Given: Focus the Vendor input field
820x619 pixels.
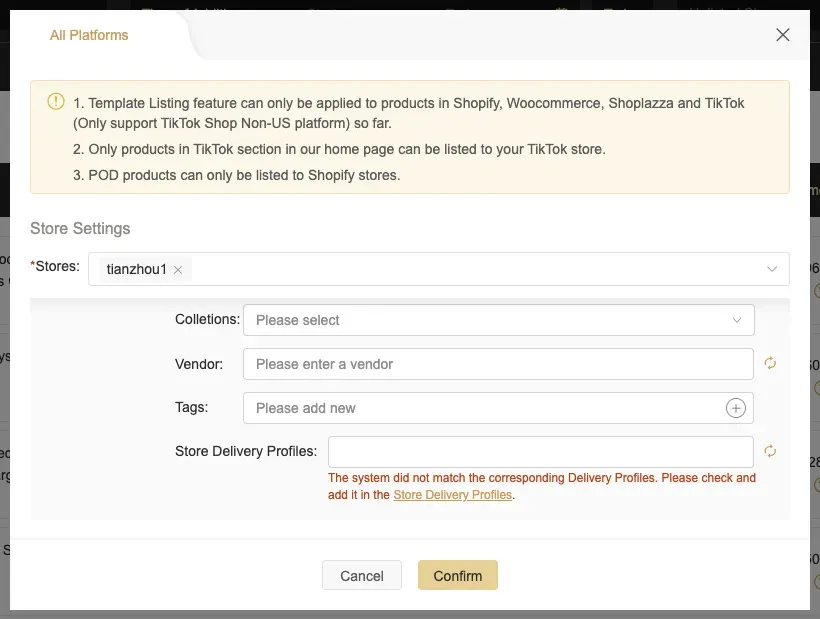Looking at the screenshot, I should click(498, 364).
